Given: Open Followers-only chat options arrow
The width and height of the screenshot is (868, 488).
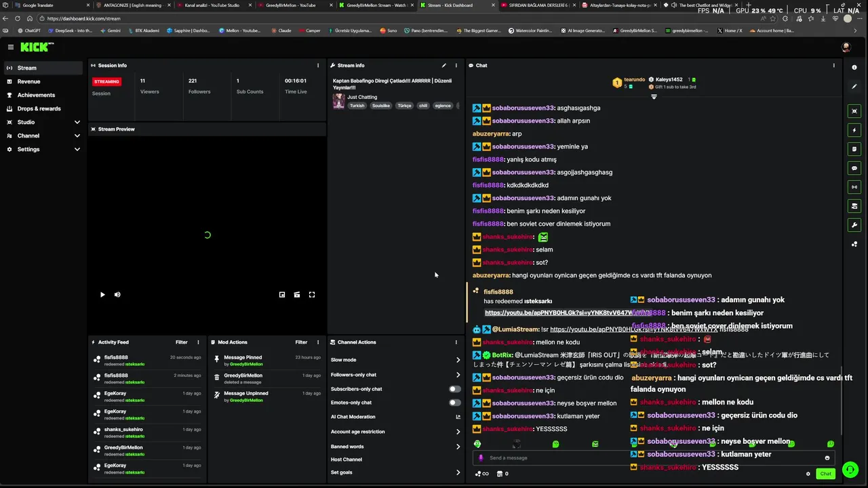Looking at the screenshot, I should point(458,375).
